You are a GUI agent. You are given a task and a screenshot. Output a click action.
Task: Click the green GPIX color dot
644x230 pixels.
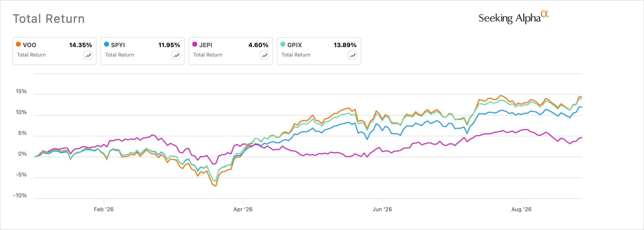(x=283, y=44)
